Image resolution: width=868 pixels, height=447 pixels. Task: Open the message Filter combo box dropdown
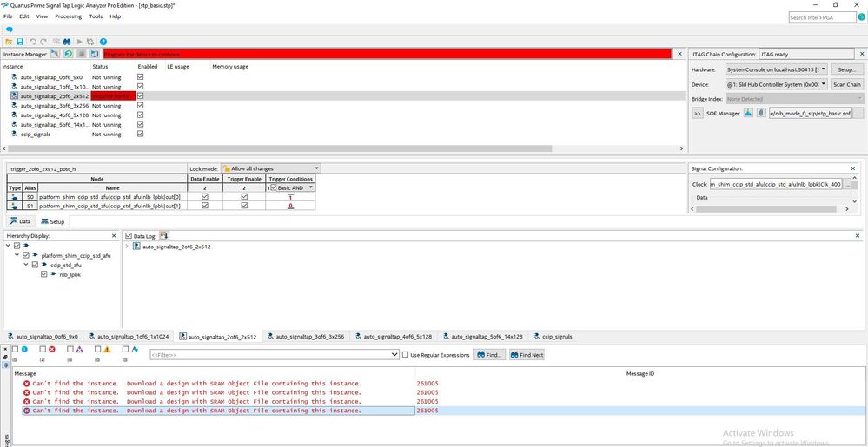click(x=394, y=355)
